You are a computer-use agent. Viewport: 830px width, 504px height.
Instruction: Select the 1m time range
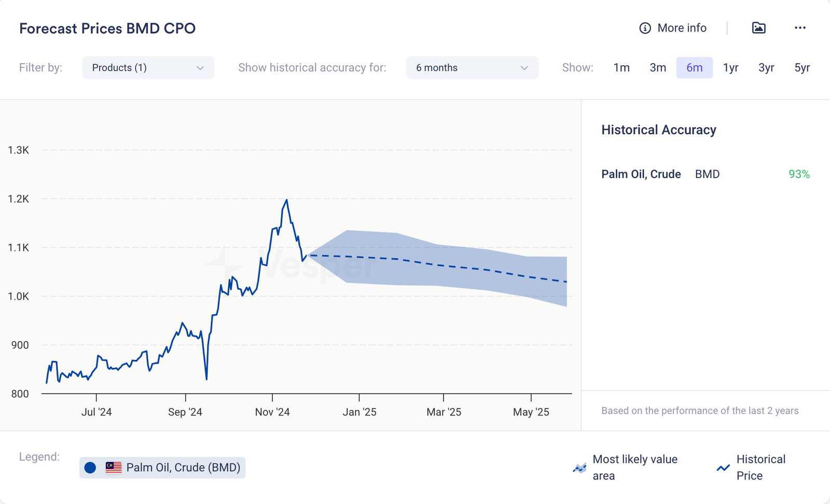[621, 68]
